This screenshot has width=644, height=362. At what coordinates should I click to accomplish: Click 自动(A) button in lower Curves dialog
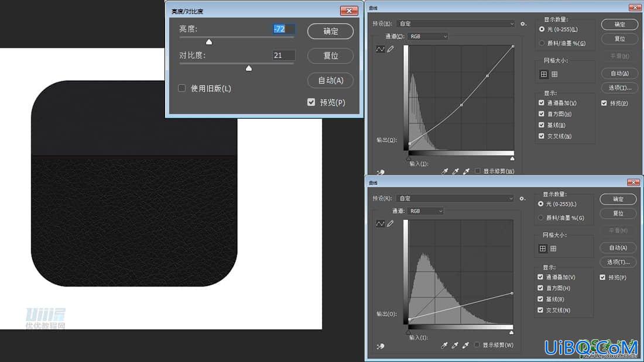pos(618,248)
